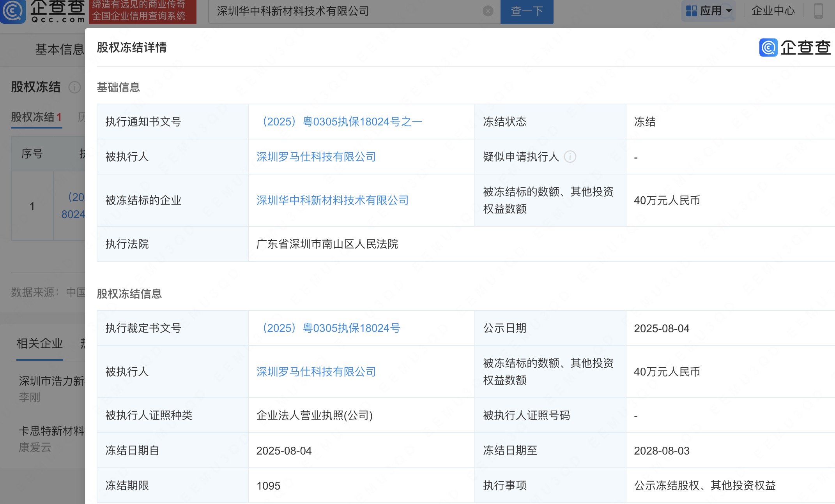Screen dimensions: 835x504
Task: Click 40万元人民币 value in 基础信息 table
Action: (x=667, y=200)
